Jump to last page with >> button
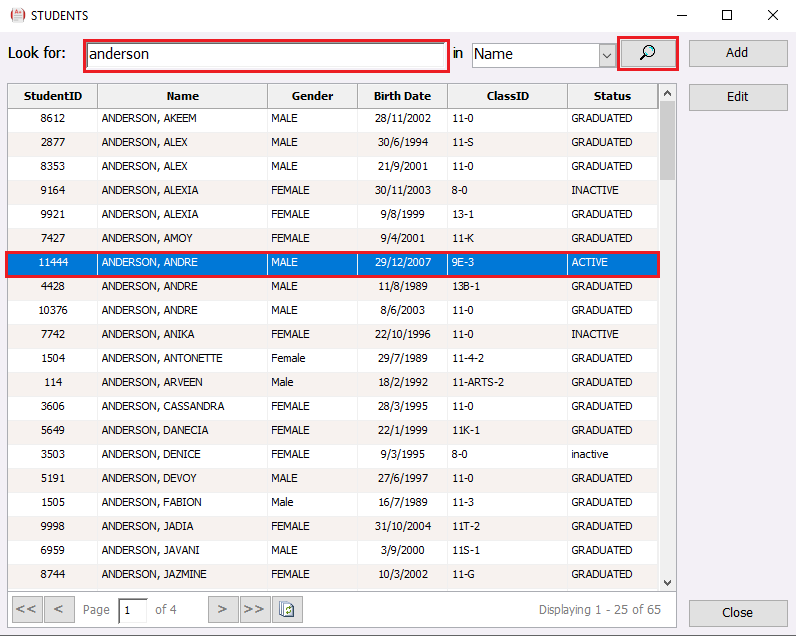Screen dimensions: 796x636 pyautogui.click(x=255, y=609)
